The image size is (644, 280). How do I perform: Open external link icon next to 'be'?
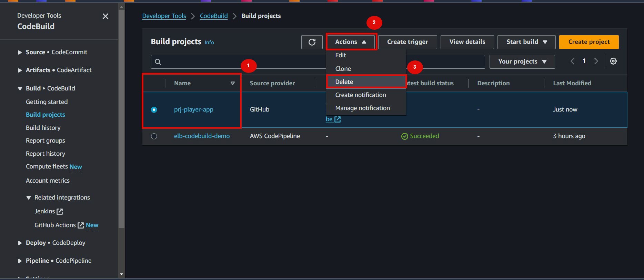338,119
